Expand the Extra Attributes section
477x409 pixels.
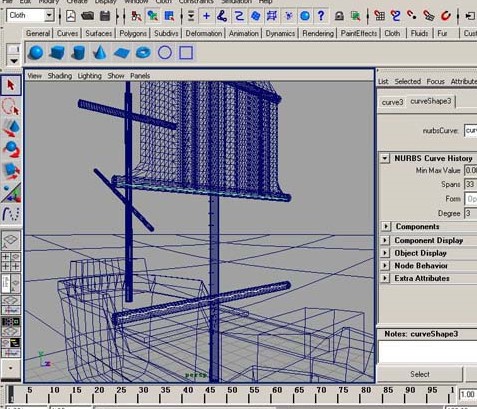[x=386, y=278]
